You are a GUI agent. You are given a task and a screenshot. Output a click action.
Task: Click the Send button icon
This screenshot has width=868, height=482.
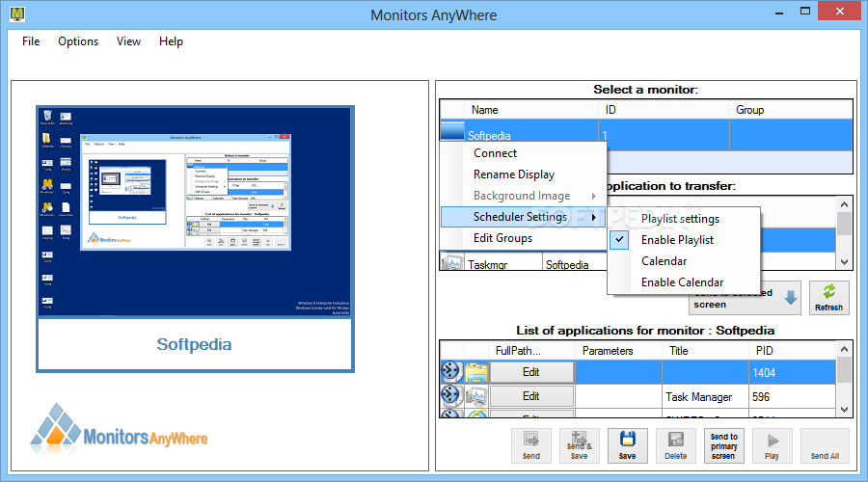click(x=530, y=440)
